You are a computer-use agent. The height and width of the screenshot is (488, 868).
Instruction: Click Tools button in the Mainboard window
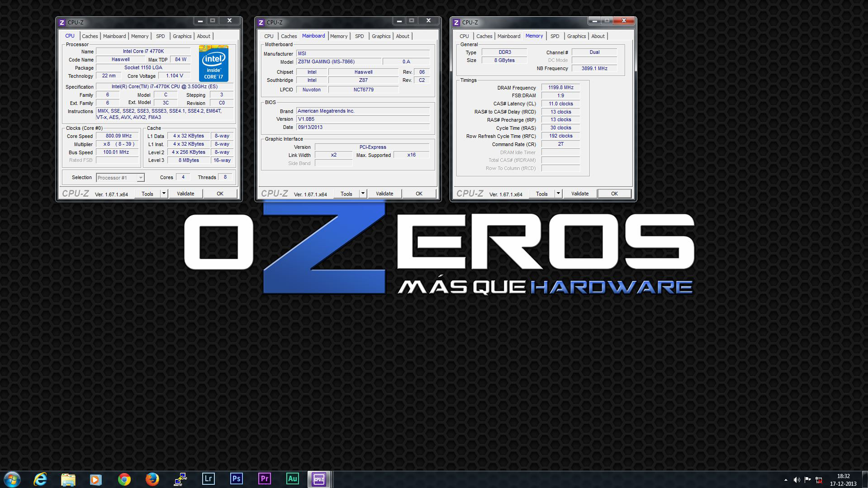click(346, 194)
